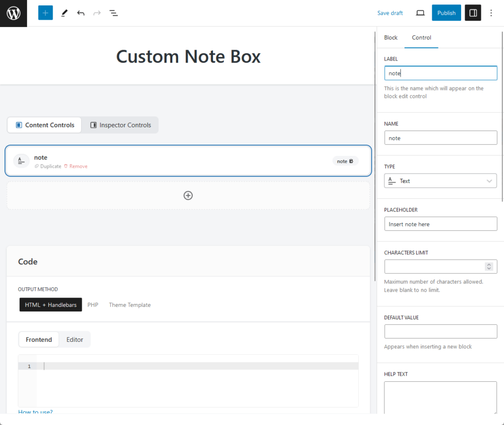This screenshot has height=425, width=504.
Task: Open the three-dot options menu
Action: tap(491, 13)
